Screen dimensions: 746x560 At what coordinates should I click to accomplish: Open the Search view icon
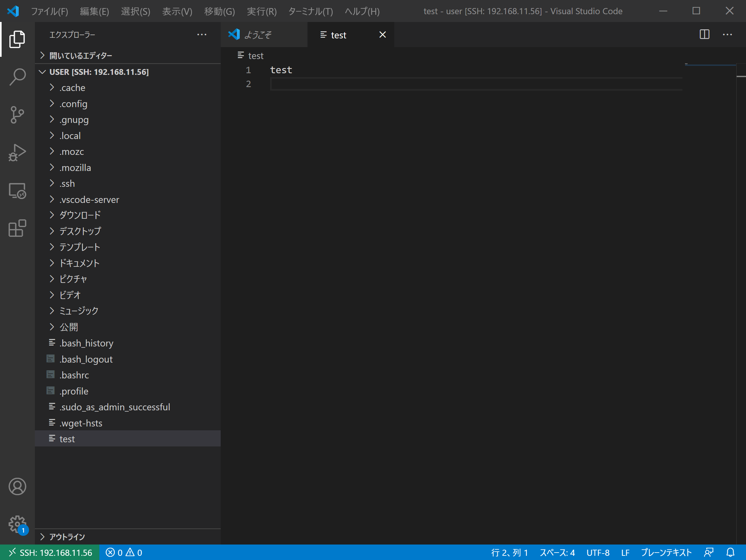[x=17, y=77]
